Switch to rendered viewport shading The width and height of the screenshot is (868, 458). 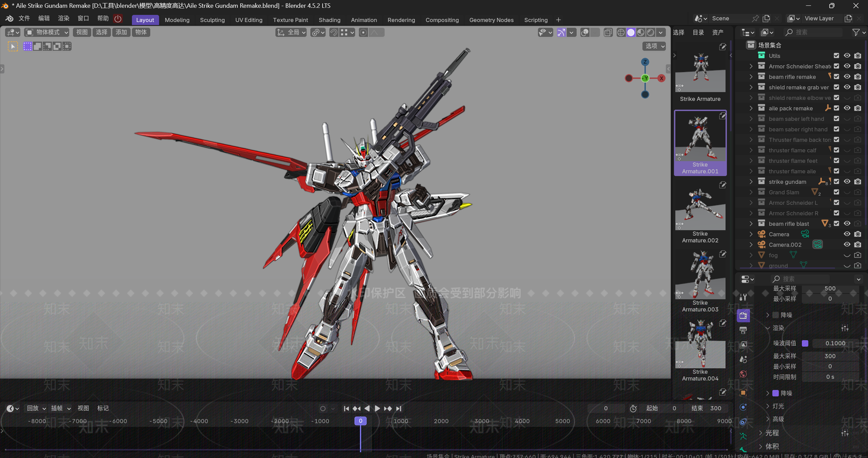point(650,33)
